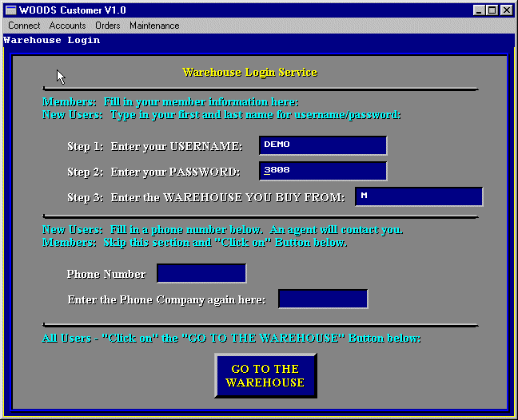Select the Phone Company again field
Image resolution: width=518 pixels, height=420 pixels.
[x=323, y=299]
